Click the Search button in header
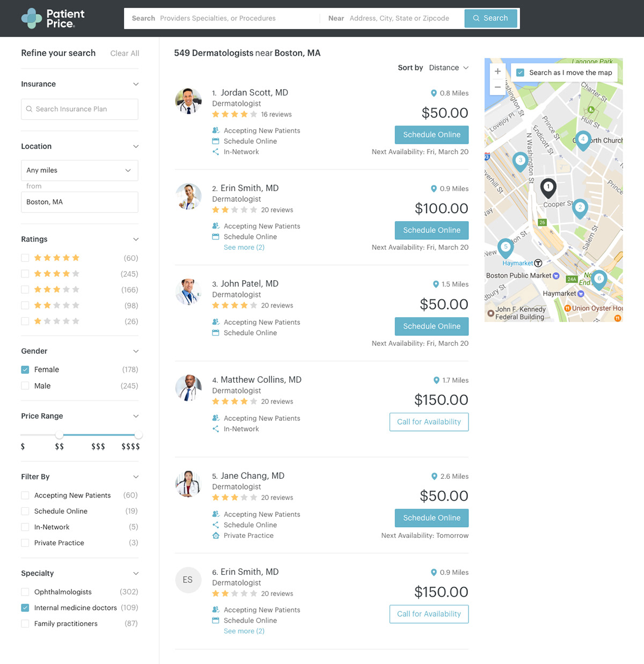This screenshot has width=644, height=664. pos(491,18)
